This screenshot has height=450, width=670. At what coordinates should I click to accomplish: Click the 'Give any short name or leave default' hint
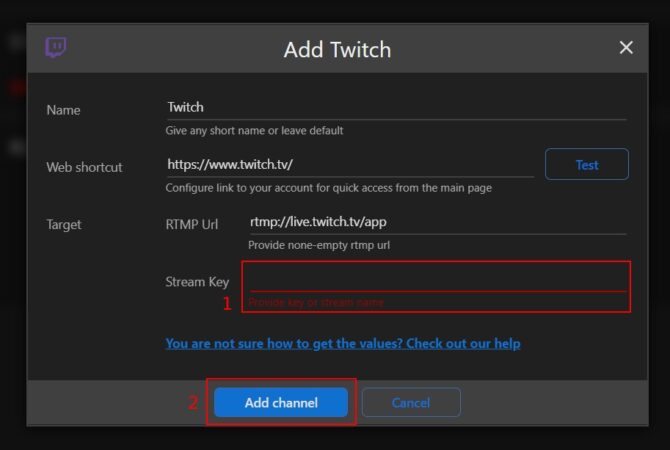click(x=254, y=131)
